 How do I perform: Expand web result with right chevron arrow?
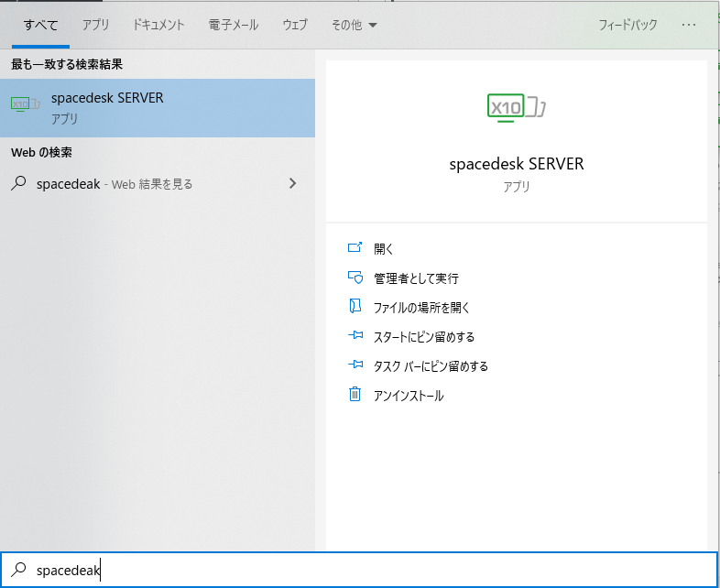[292, 183]
